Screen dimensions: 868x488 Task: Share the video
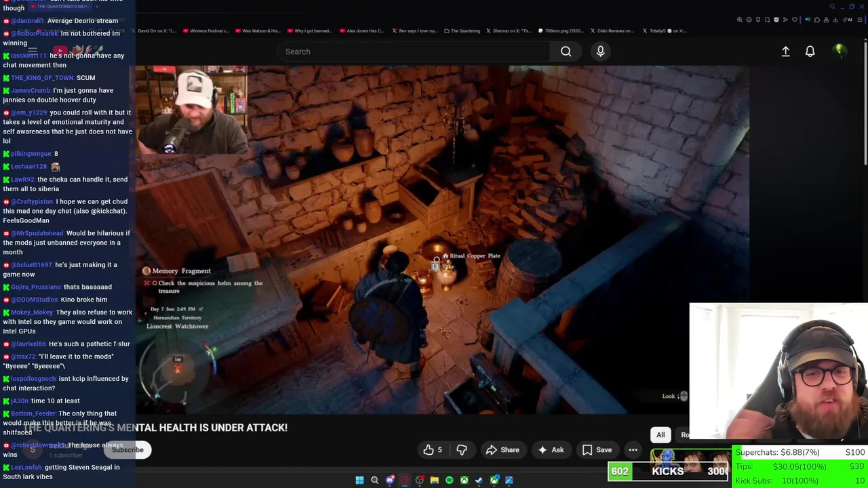502,450
